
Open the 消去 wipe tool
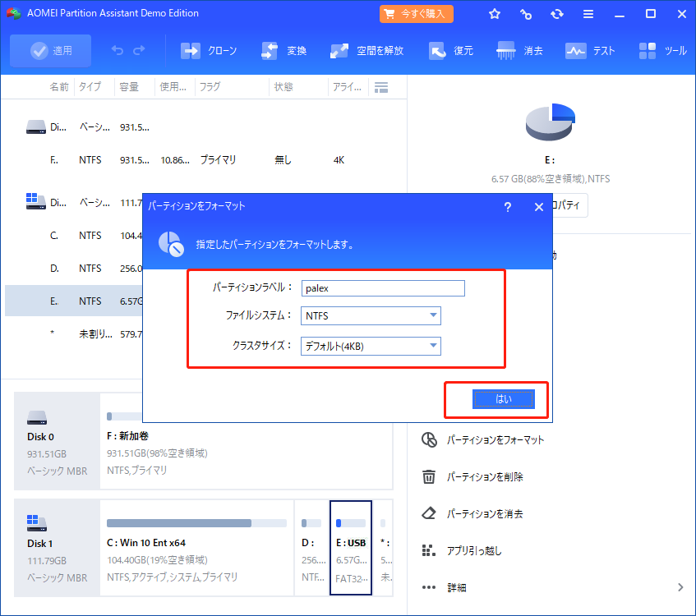point(520,51)
